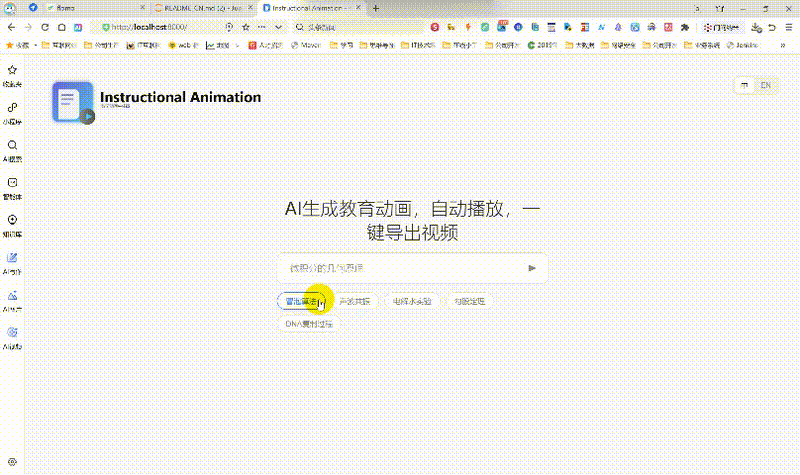Choose the DNA replication example chip
The height and width of the screenshot is (475, 800).
coord(309,324)
